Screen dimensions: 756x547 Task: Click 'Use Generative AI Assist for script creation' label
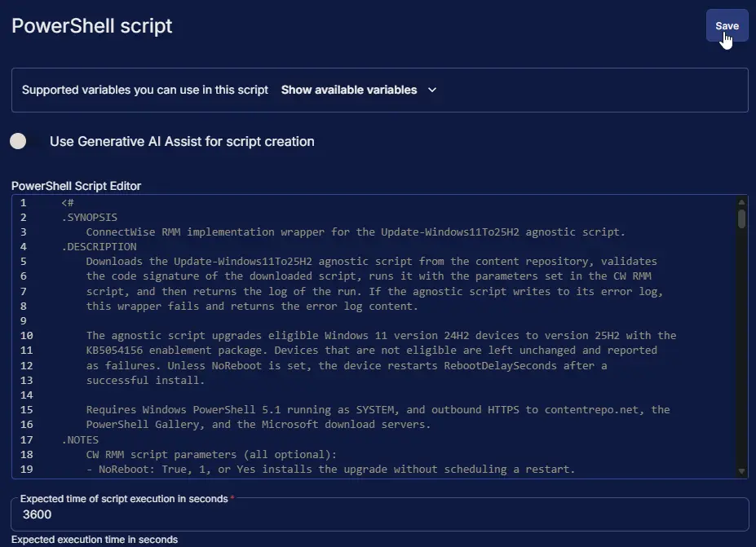(x=182, y=142)
